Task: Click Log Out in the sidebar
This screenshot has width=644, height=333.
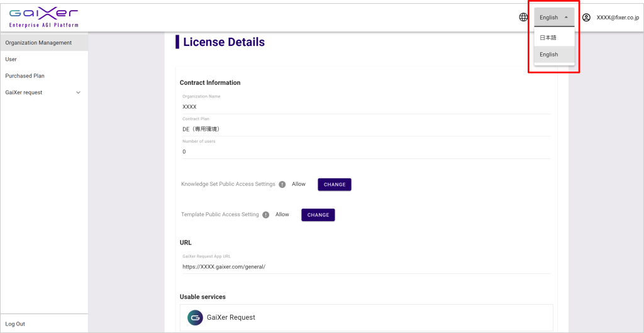Action: pos(15,324)
